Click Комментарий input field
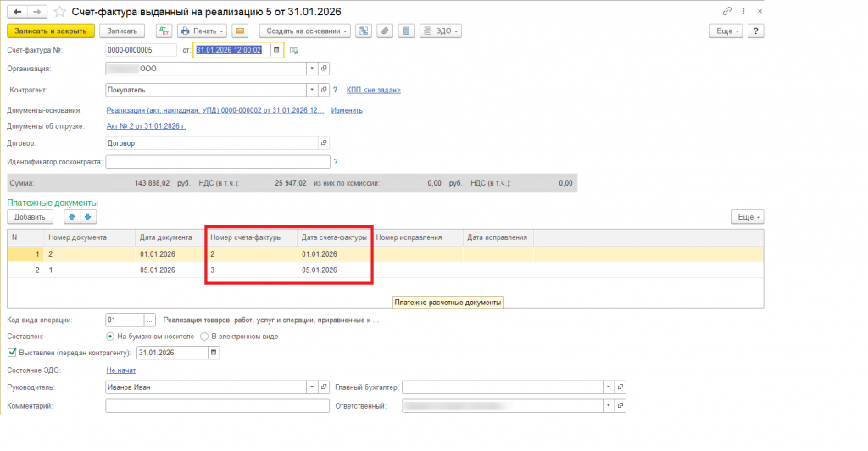This screenshot has width=868, height=451. [x=218, y=405]
